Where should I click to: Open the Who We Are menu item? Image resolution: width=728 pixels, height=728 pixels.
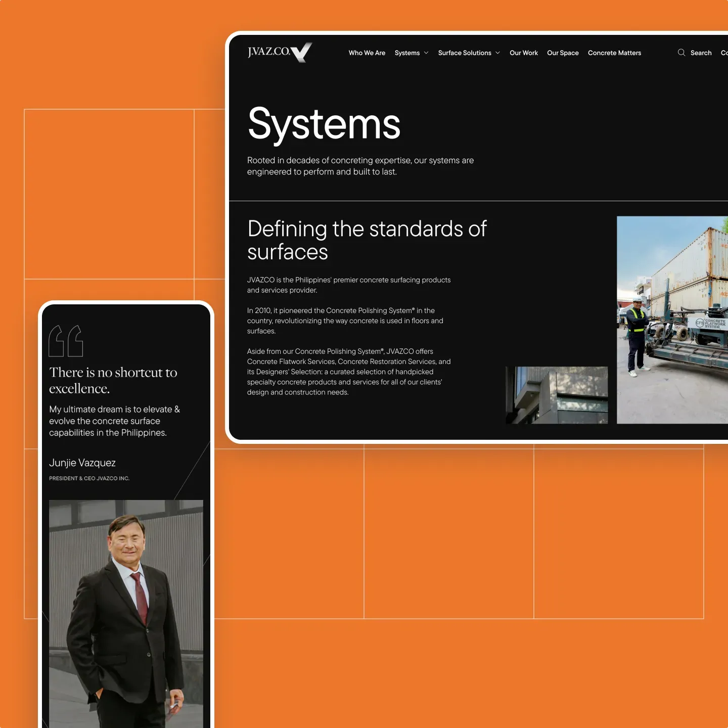click(367, 53)
